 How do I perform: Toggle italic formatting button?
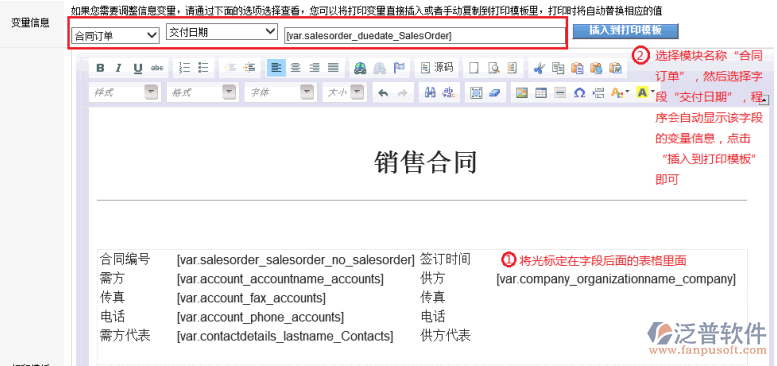point(118,68)
